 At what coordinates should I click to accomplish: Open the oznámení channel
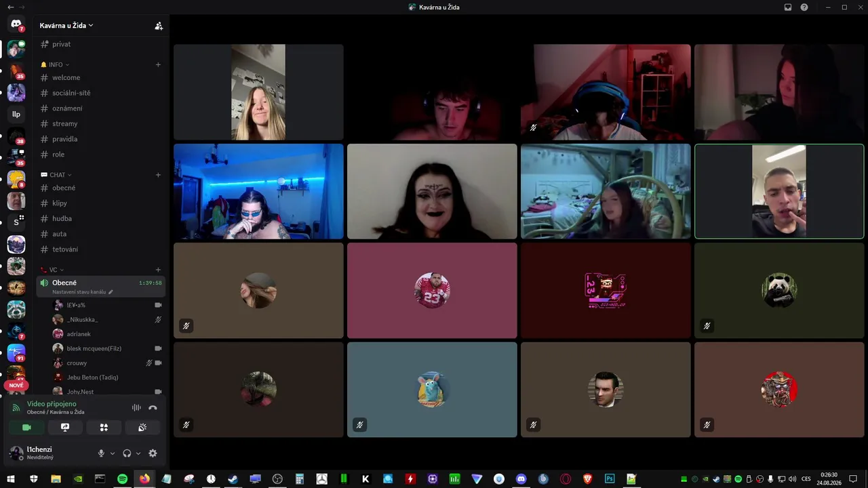tap(100, 108)
